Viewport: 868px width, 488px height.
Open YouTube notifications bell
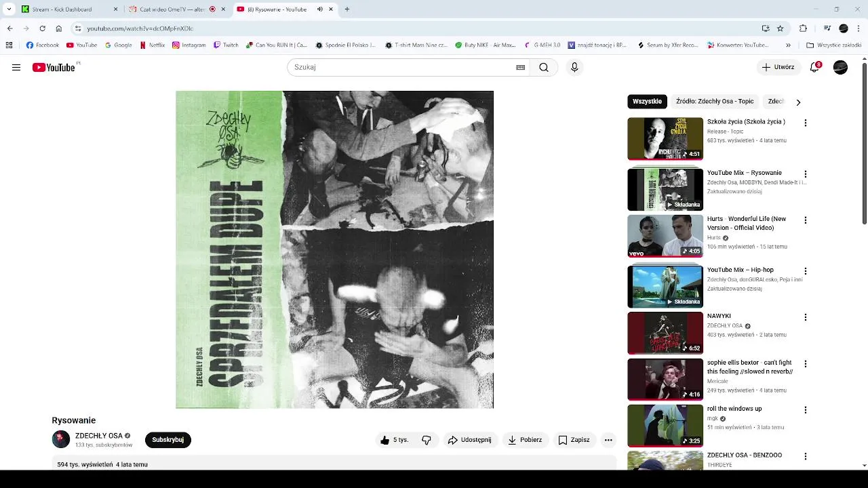tap(815, 67)
